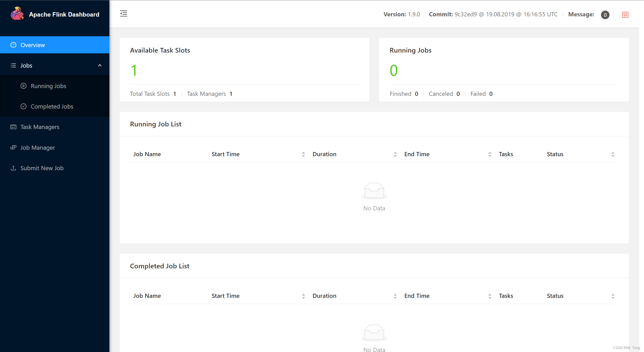The width and height of the screenshot is (644, 352).
Task: Collapse the Jobs submenu chevron
Action: 100,66
